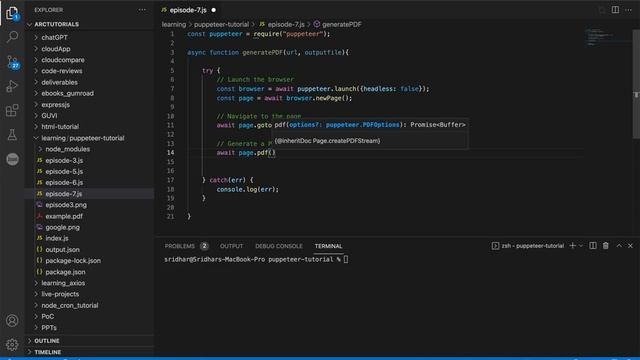640x360 pixels.
Task: Switch to the Terminal tab
Action: click(x=328, y=246)
